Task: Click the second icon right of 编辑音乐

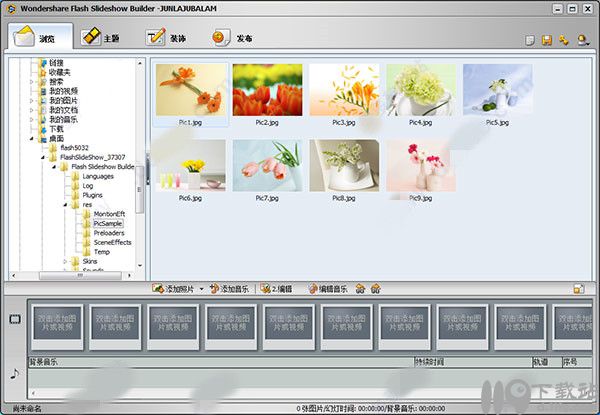Action: click(x=376, y=289)
